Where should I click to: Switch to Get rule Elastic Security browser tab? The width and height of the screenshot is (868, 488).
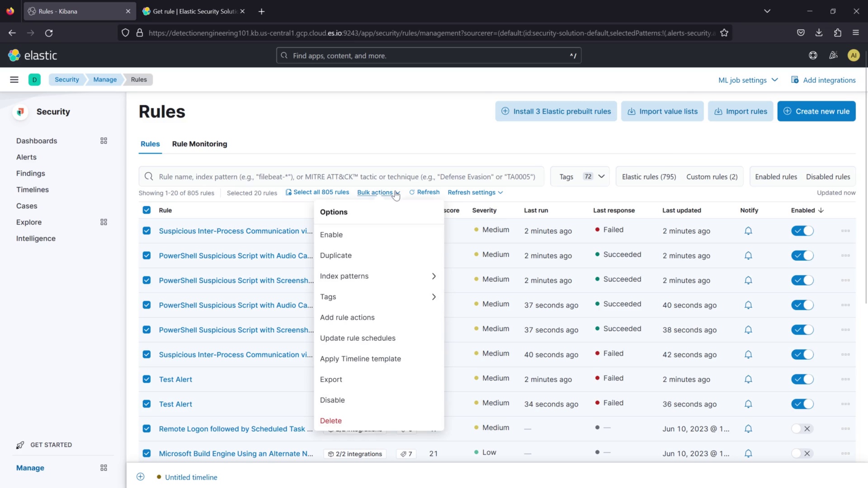coord(194,11)
